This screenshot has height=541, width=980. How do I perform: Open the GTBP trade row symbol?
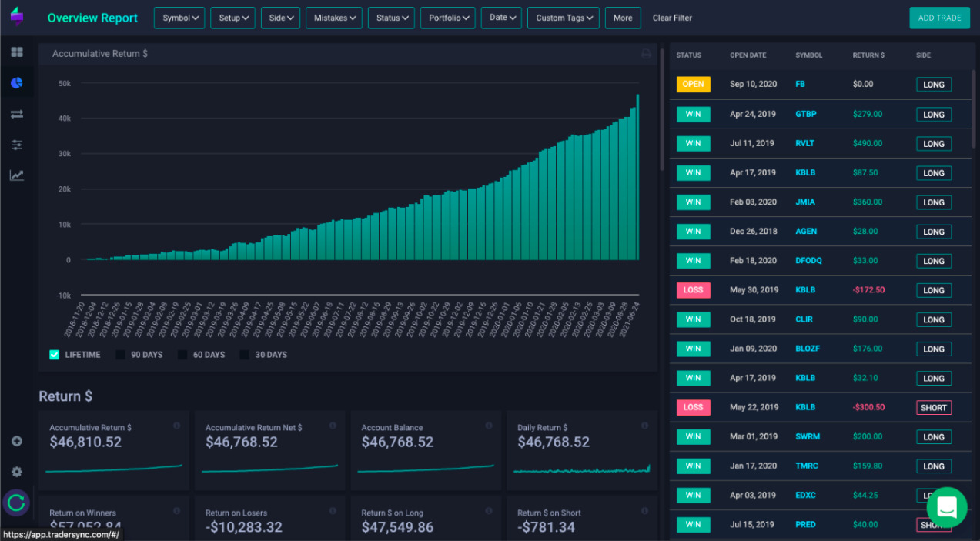coord(806,114)
